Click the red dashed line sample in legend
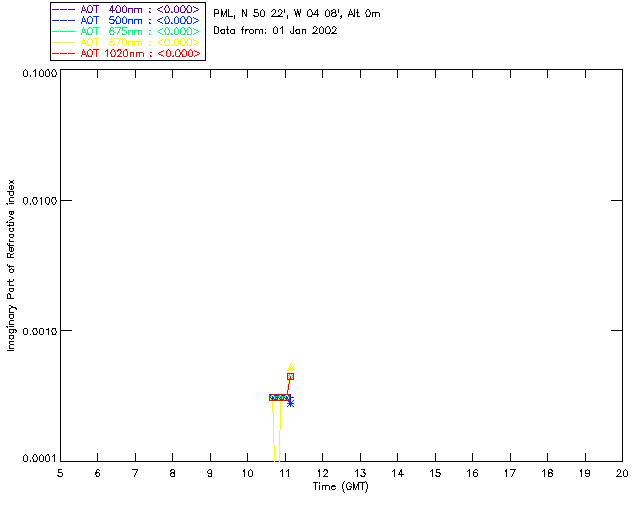The height and width of the screenshot is (512, 640). tap(64, 53)
